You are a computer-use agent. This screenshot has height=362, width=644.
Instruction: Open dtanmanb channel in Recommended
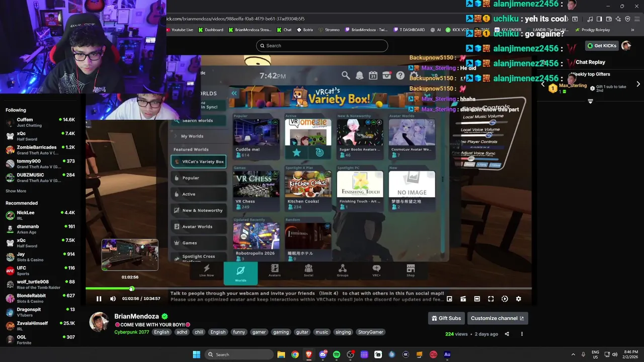coord(40,229)
